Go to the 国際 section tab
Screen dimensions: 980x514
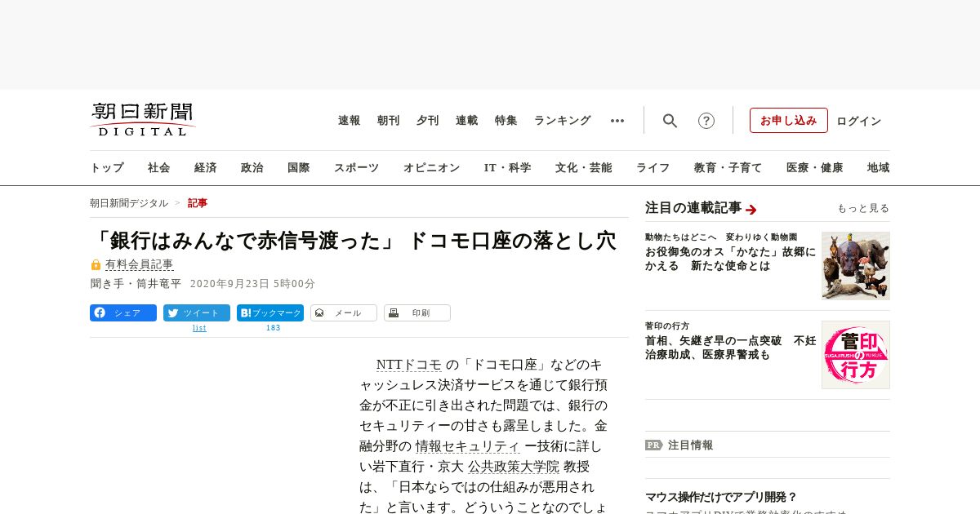tap(299, 168)
